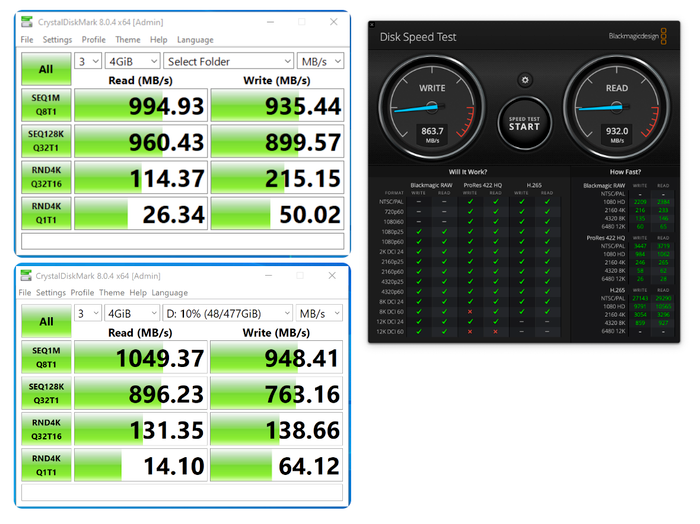The width and height of the screenshot is (700, 524).
Task: Close the Disk Speed Test window
Action: click(x=372, y=25)
